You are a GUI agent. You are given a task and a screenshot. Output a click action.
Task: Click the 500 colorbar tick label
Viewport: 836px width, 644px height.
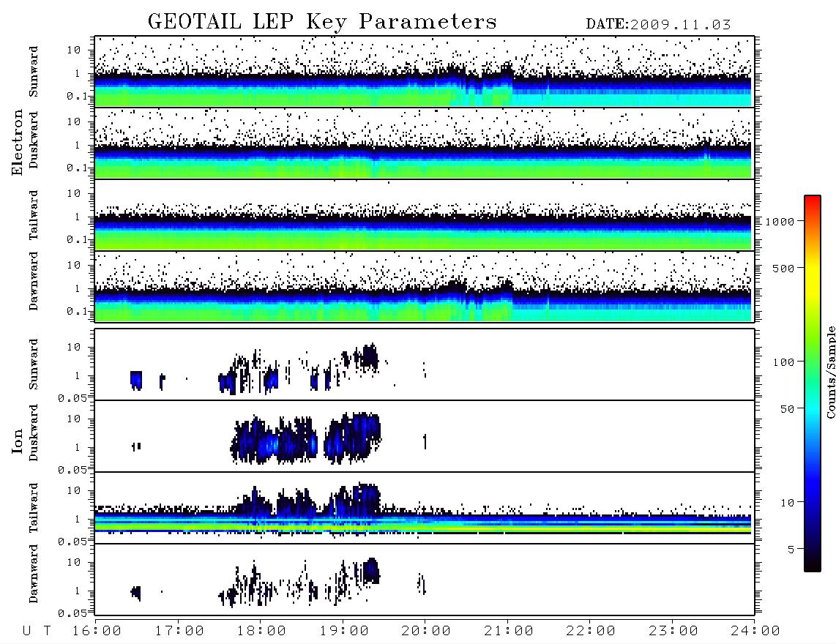tap(783, 268)
